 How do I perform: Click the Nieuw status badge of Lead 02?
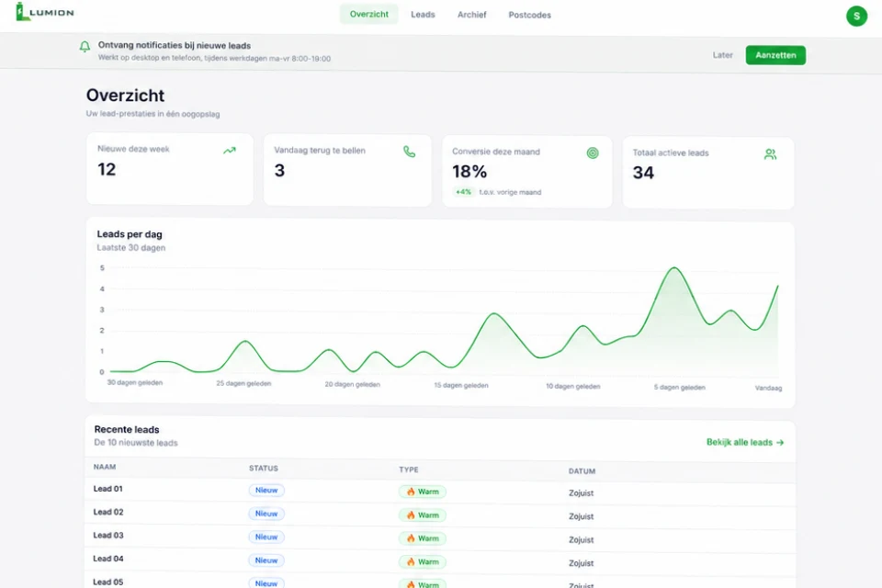[266, 514]
